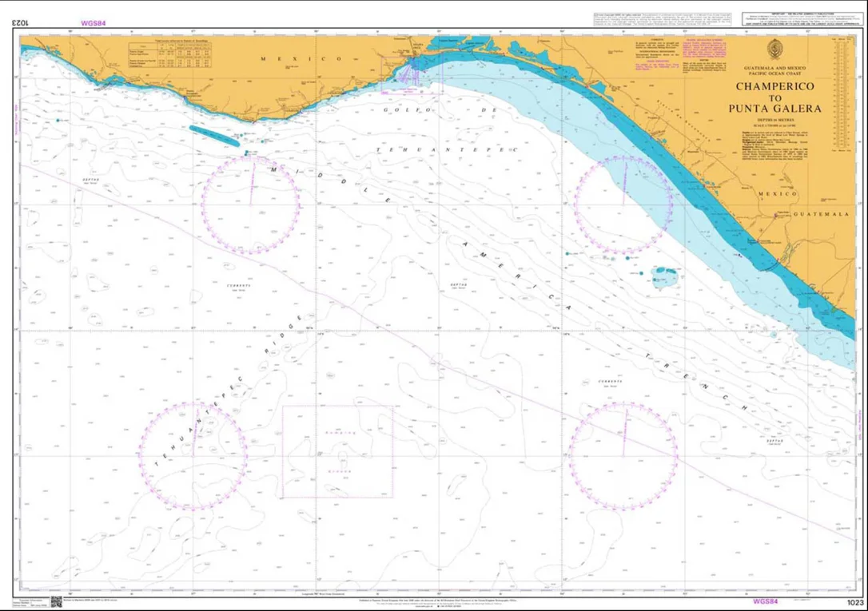This screenshot has width=868, height=611.
Task: Click the "GUATEMALA" country label on land
Action: point(822,214)
